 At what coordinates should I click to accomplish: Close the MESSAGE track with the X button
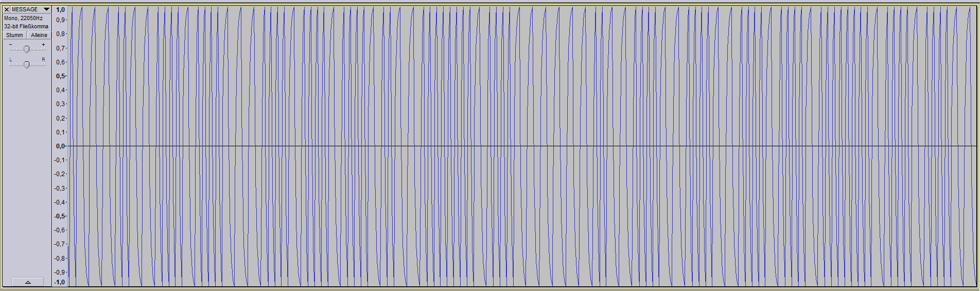point(7,9)
